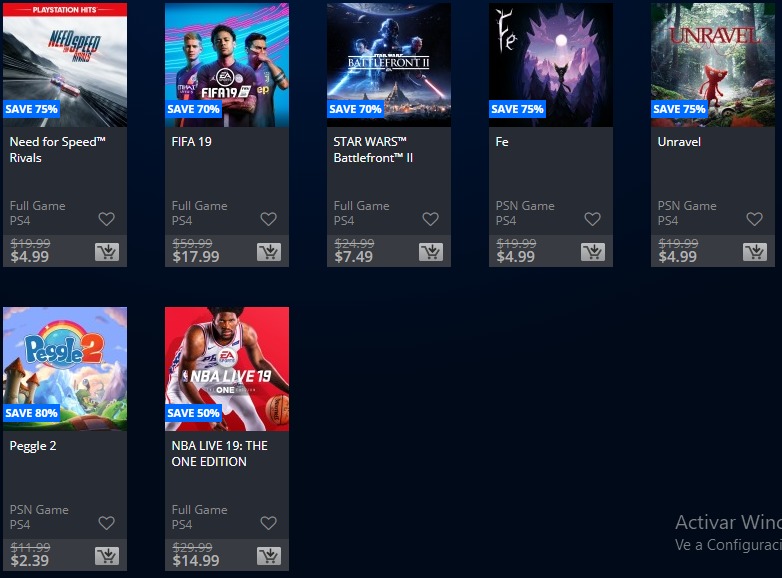Toggle wishlist heart for FIFA 19

268,219
